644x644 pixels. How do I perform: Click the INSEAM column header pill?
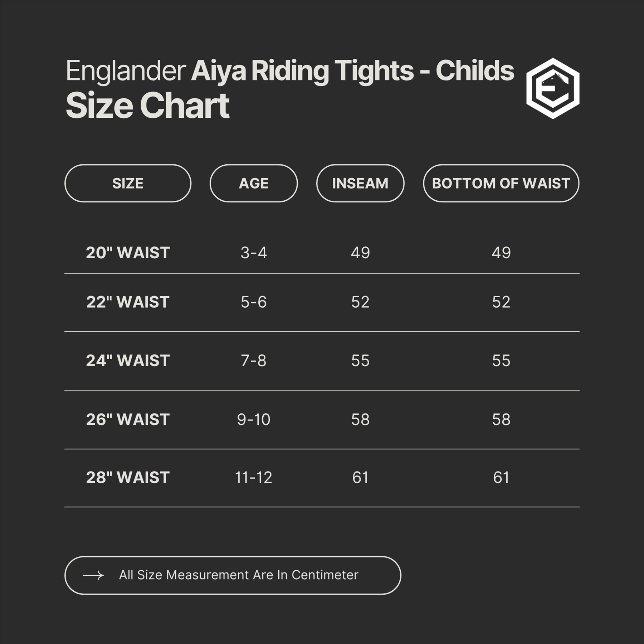click(x=360, y=183)
